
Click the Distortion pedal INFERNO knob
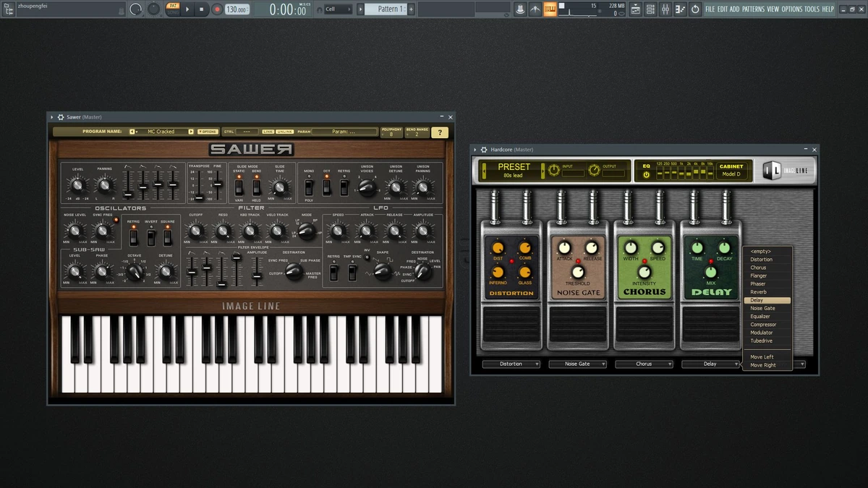pyautogui.click(x=498, y=273)
